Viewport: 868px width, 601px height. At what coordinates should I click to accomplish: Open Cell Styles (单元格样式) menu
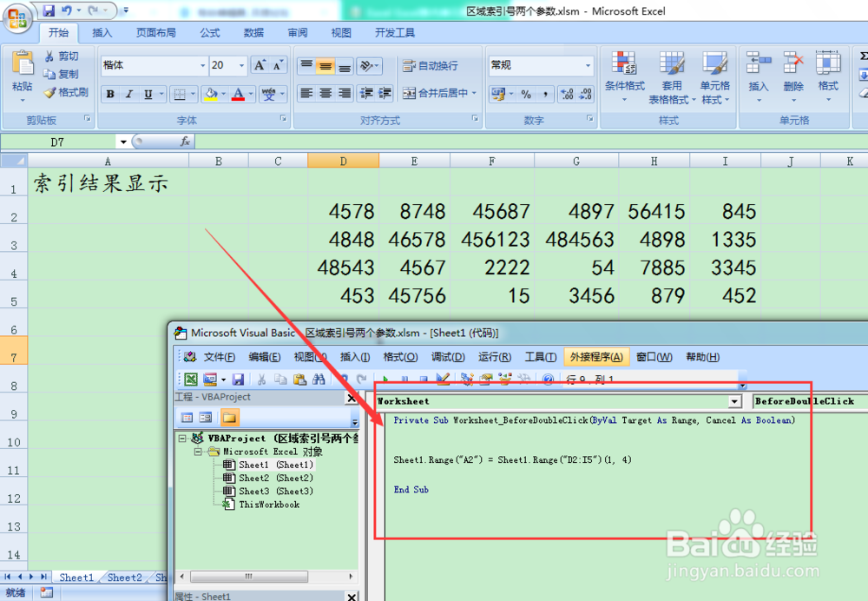coord(714,76)
